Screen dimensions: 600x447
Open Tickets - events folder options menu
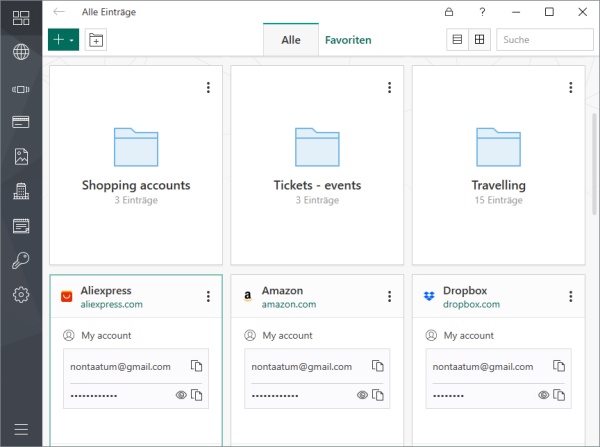click(390, 88)
